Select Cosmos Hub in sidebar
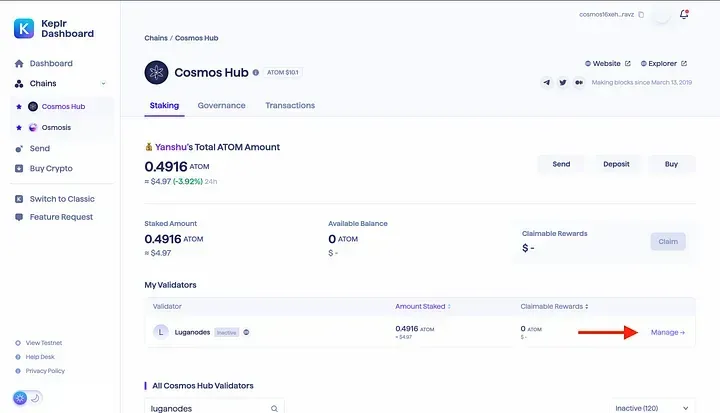The width and height of the screenshot is (720, 413). coord(63,107)
